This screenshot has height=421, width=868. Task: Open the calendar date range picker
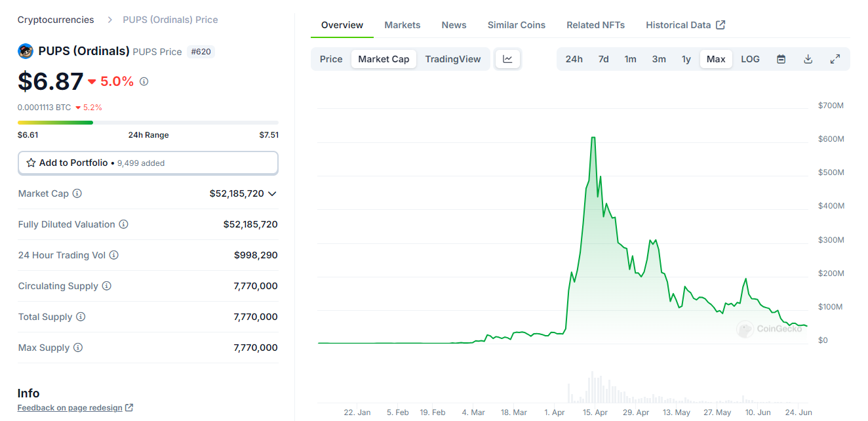coord(781,59)
